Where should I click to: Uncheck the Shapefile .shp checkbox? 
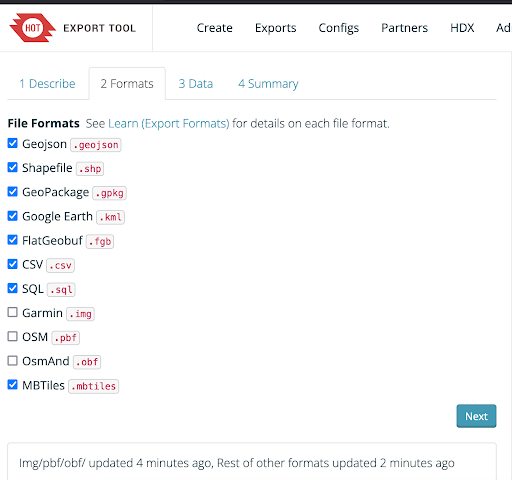[12, 167]
